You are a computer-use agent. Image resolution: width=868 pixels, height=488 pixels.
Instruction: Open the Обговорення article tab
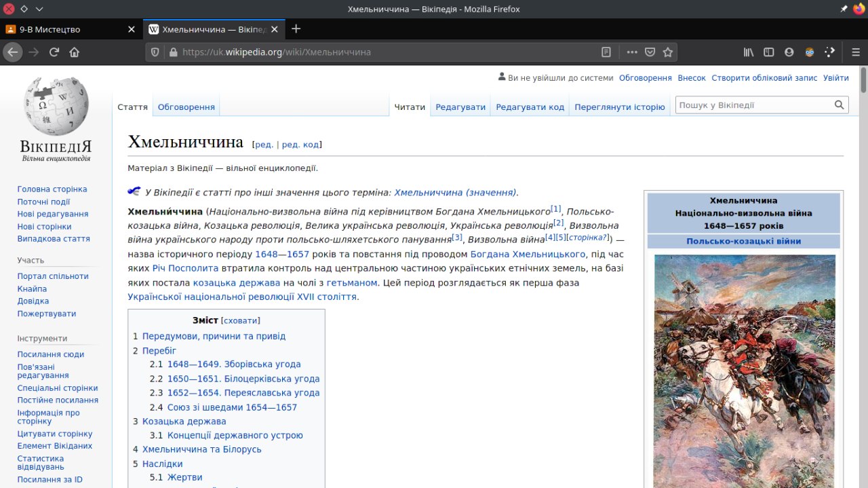pyautogui.click(x=186, y=107)
